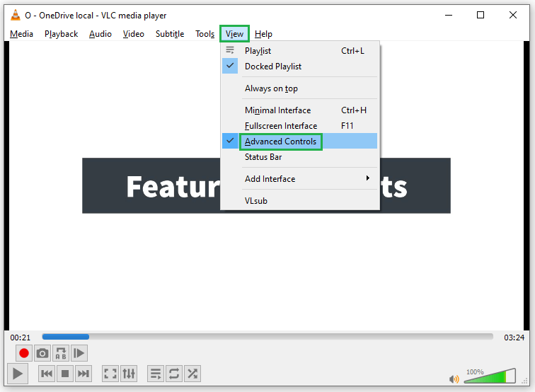Start playback with the Play button
535x392 pixels.
click(18, 374)
